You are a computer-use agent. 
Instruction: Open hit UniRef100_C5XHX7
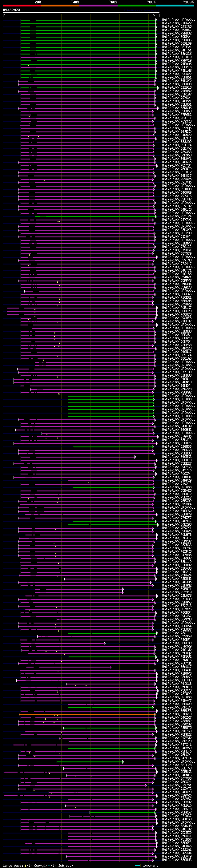[177, 30]
